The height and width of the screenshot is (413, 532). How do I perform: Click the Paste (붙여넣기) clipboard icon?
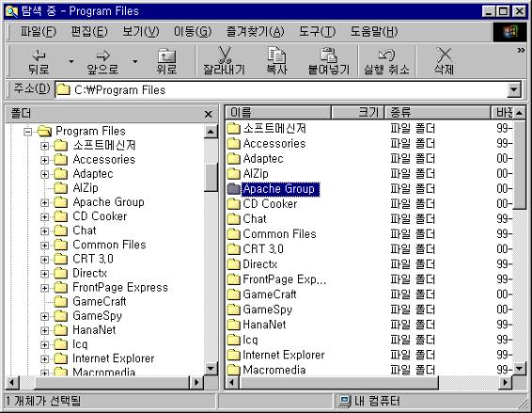[x=328, y=55]
